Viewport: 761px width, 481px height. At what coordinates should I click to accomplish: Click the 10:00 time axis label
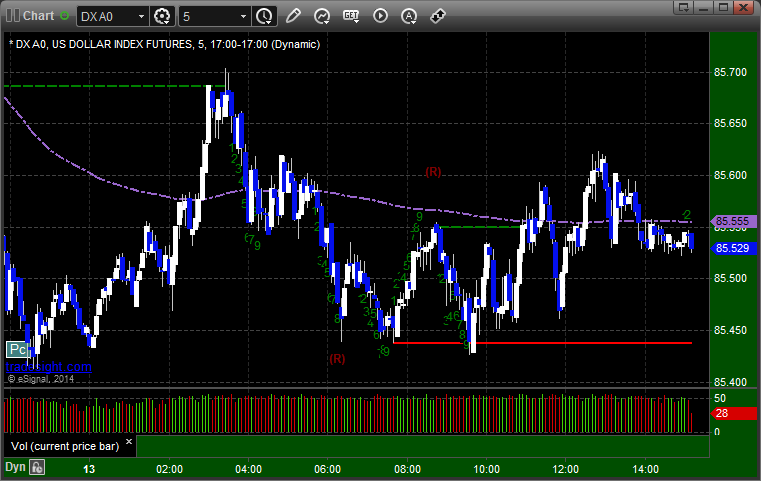coord(486,469)
